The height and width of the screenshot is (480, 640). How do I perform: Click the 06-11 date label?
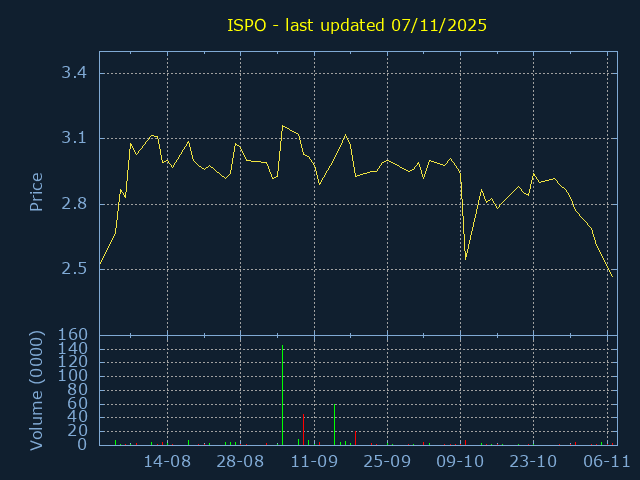tap(607, 461)
